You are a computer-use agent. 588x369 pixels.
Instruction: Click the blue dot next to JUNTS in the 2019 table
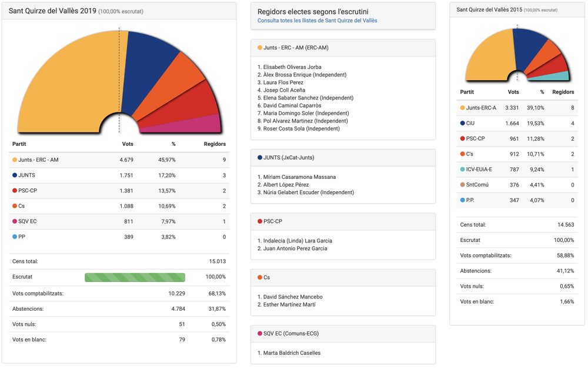[15, 175]
